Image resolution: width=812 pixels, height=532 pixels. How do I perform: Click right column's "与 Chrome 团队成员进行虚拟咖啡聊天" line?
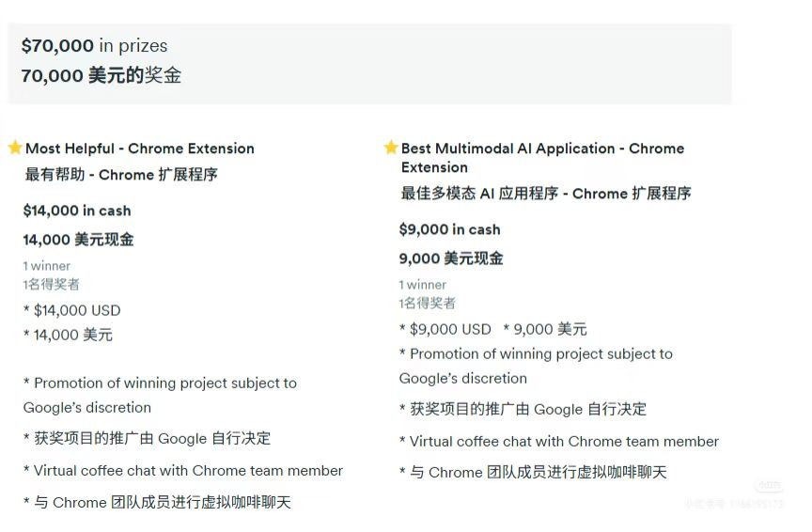(533, 473)
